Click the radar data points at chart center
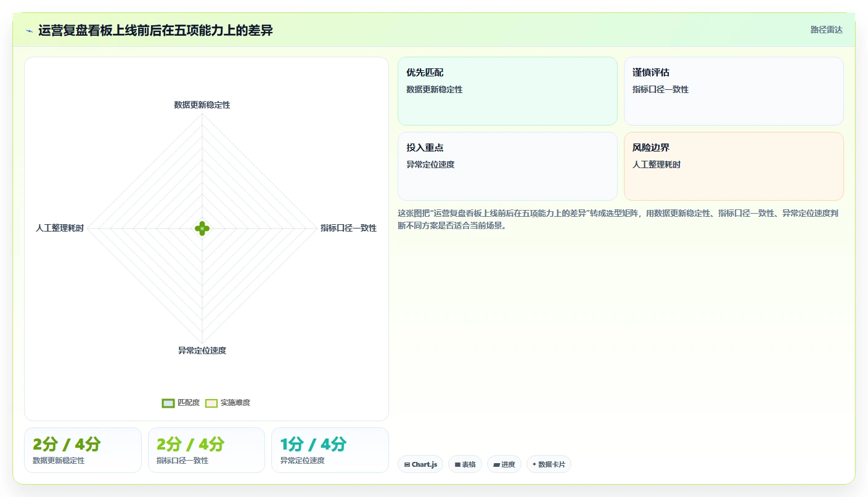 point(202,228)
